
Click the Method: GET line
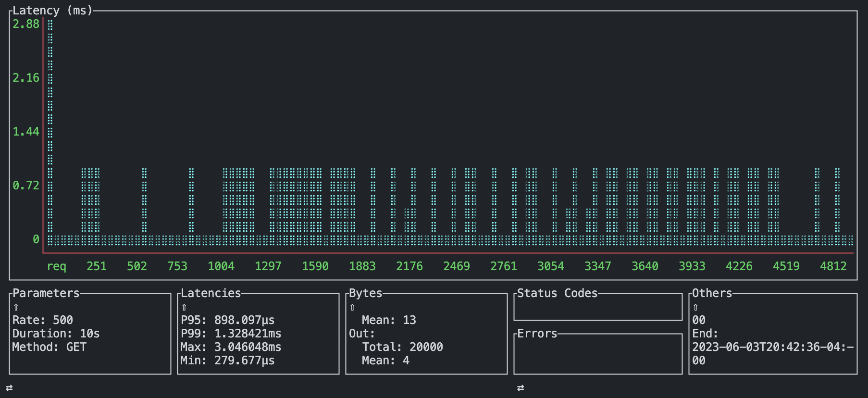(x=50, y=347)
